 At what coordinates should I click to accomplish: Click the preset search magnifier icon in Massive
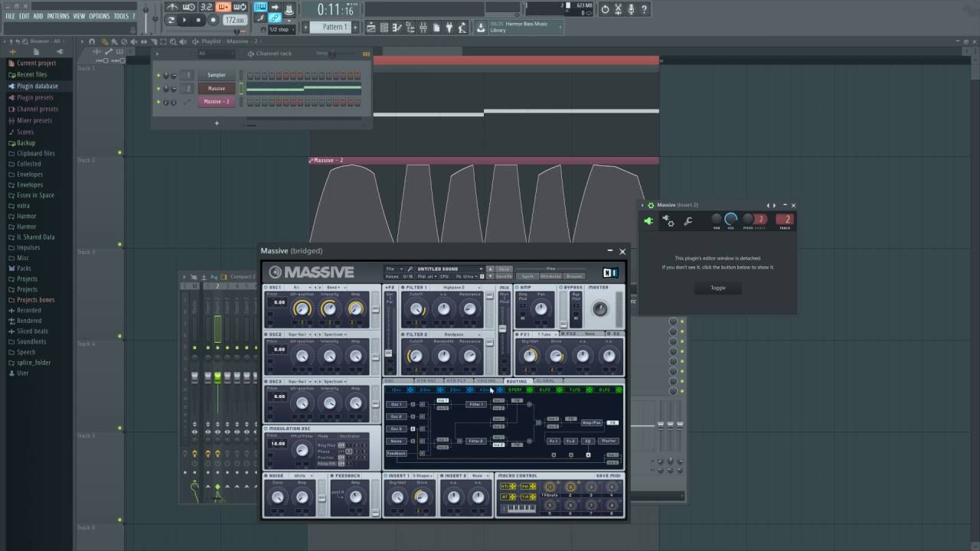(x=410, y=269)
